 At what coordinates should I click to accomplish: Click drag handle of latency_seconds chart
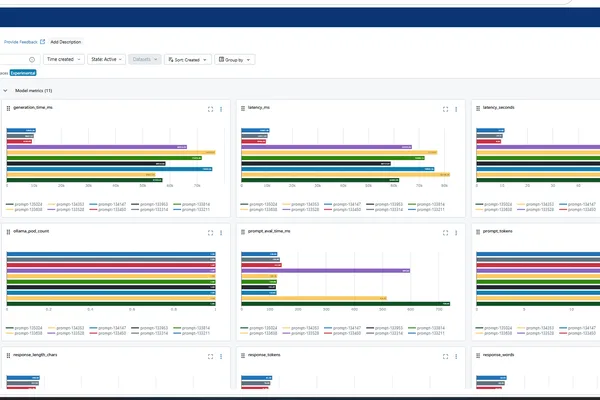478,108
